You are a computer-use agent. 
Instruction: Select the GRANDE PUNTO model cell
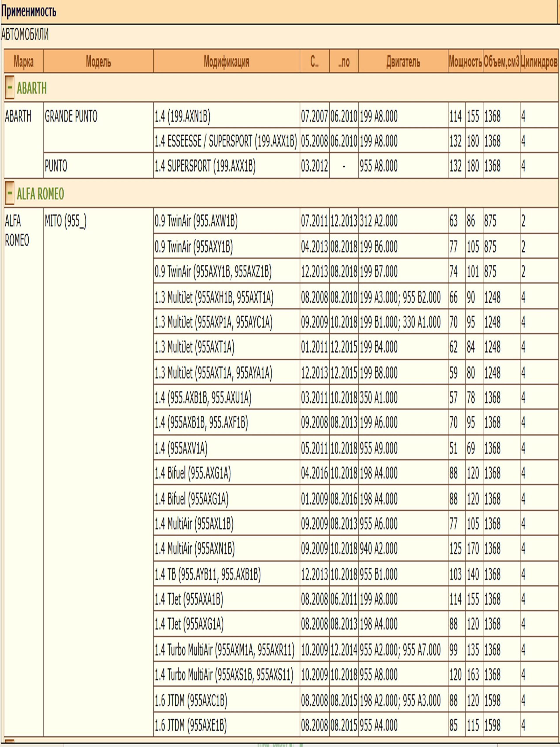pyautogui.click(x=71, y=117)
